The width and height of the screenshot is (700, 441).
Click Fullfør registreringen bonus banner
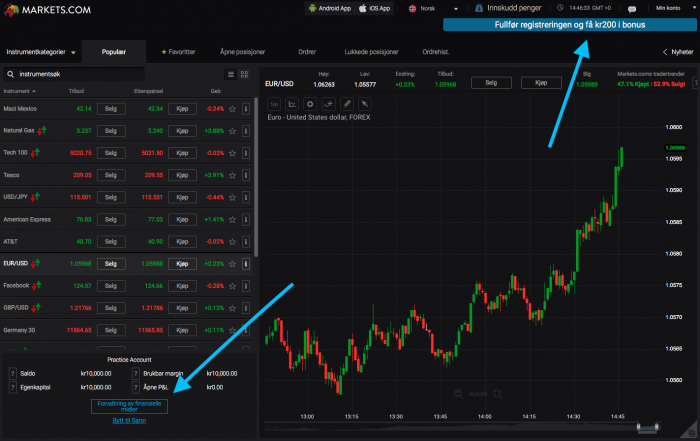coord(570,25)
